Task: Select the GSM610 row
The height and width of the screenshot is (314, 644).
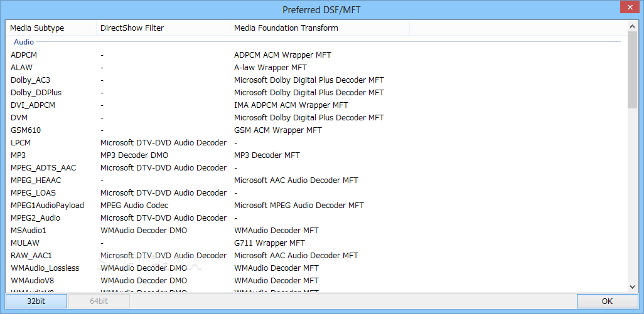Action: 316,130
